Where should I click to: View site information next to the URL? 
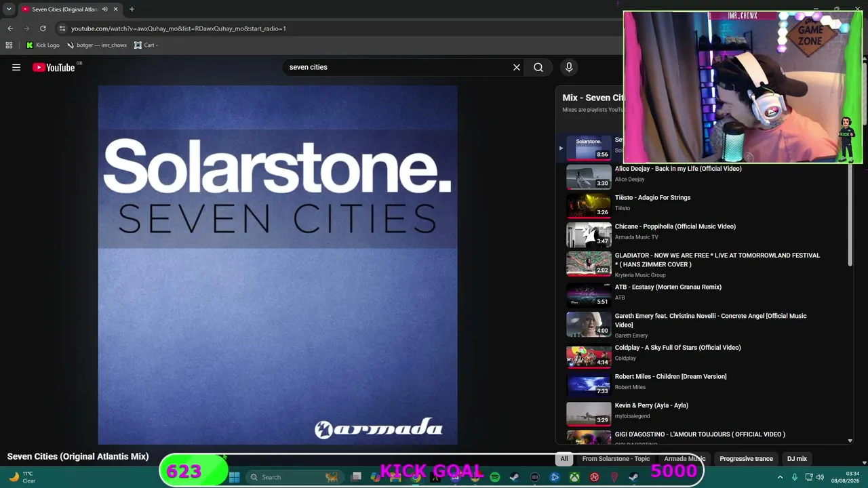coord(62,28)
